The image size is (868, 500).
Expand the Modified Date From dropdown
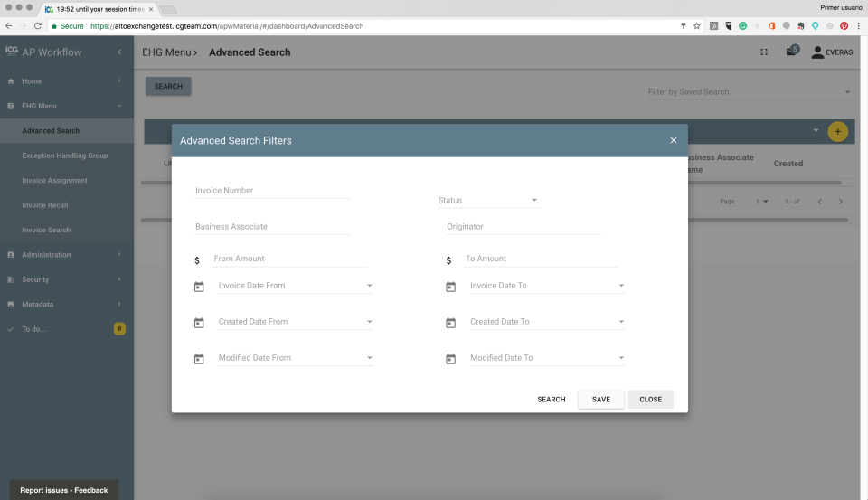coord(369,358)
